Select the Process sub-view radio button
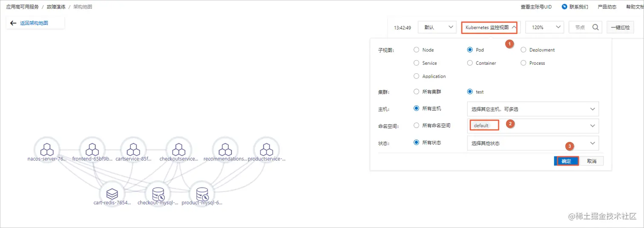Screen dimensions: 644x228 523,63
